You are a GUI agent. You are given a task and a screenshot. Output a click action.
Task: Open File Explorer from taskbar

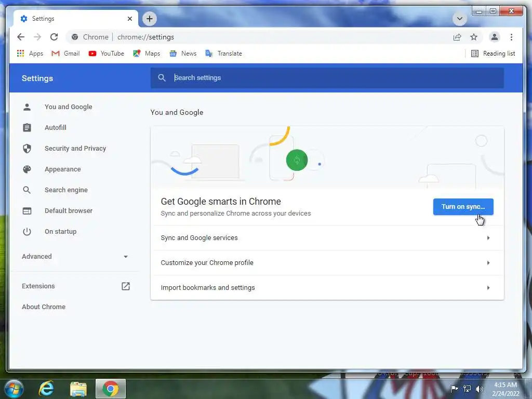[x=78, y=389]
